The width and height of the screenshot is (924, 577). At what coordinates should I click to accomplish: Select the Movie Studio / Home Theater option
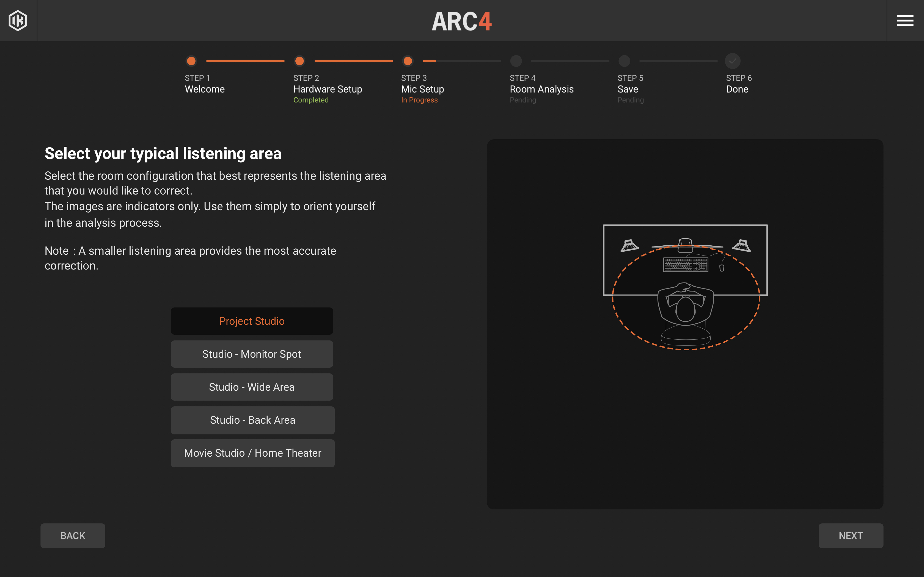pyautogui.click(x=252, y=453)
